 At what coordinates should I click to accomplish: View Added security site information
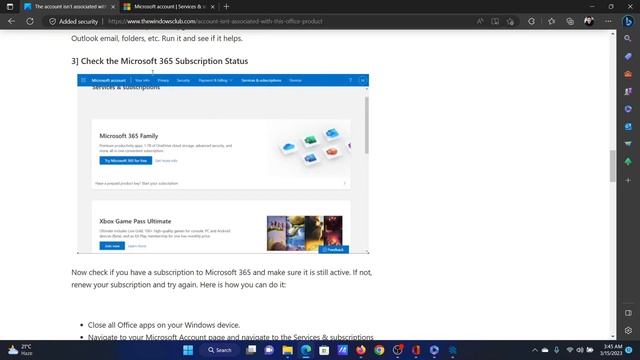pyautogui.click(x=73, y=21)
